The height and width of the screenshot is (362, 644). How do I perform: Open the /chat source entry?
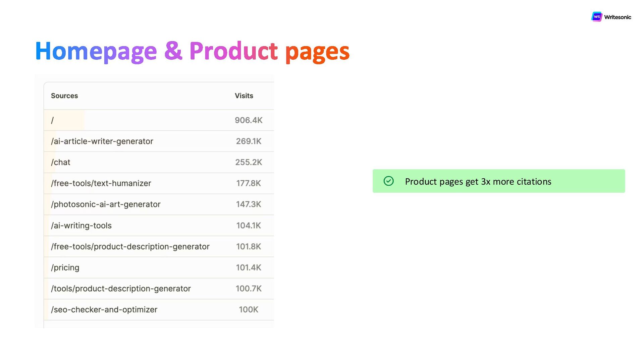click(x=61, y=163)
